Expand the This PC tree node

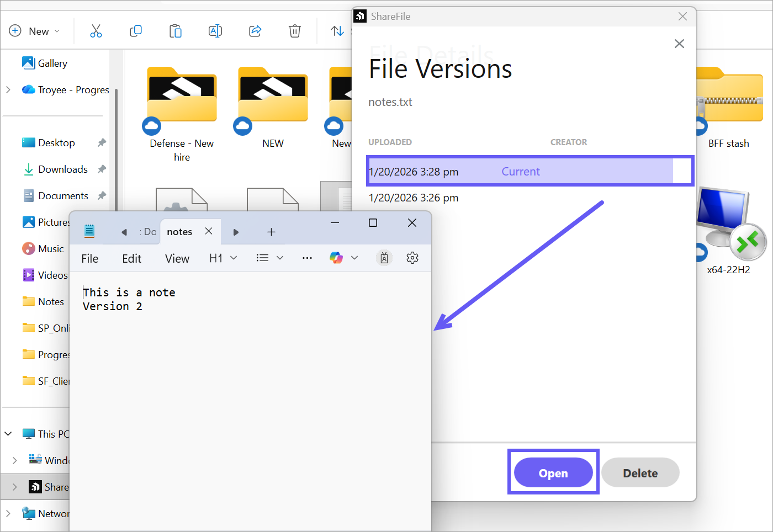point(8,434)
